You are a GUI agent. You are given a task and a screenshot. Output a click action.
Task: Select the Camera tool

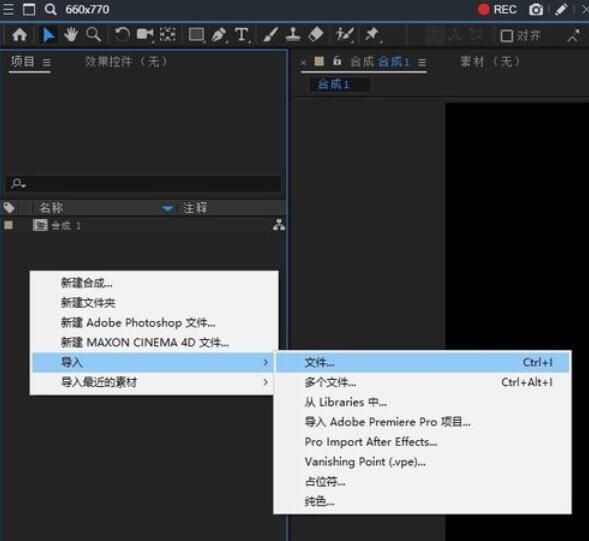[x=145, y=35]
